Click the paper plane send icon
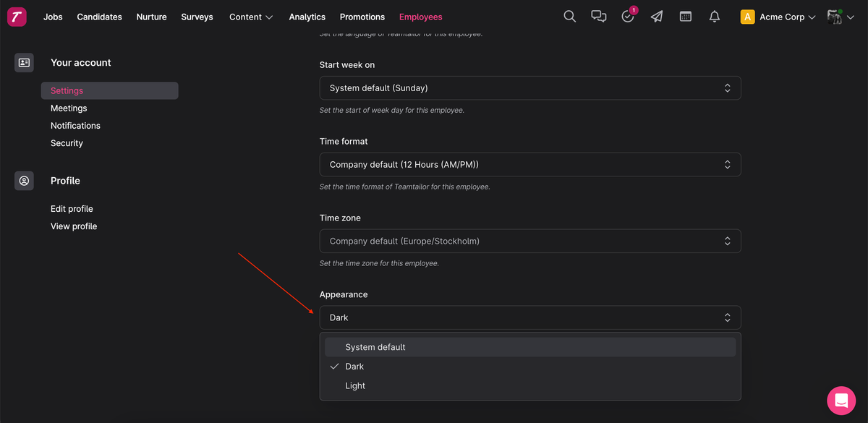Viewport: 868px width, 423px height. click(657, 17)
